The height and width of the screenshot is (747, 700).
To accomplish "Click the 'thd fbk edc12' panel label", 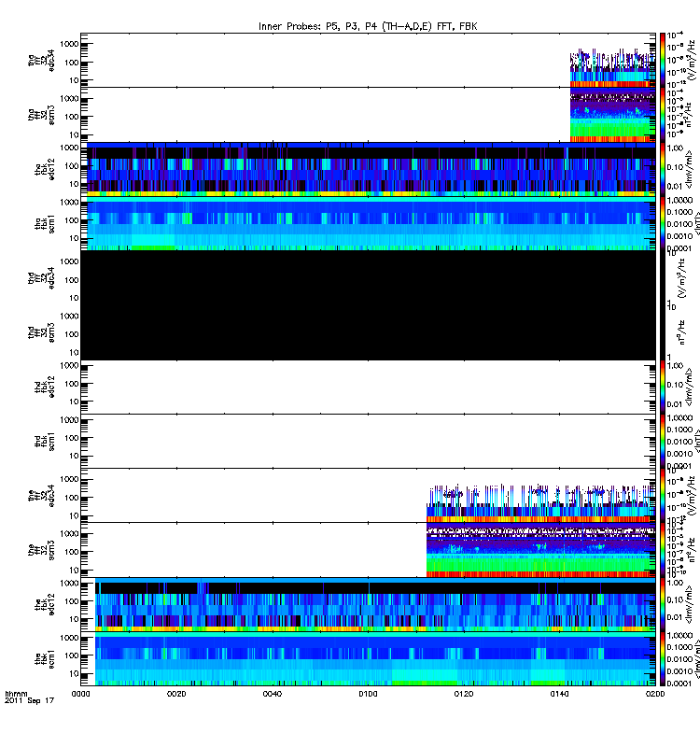I will tap(45, 387).
